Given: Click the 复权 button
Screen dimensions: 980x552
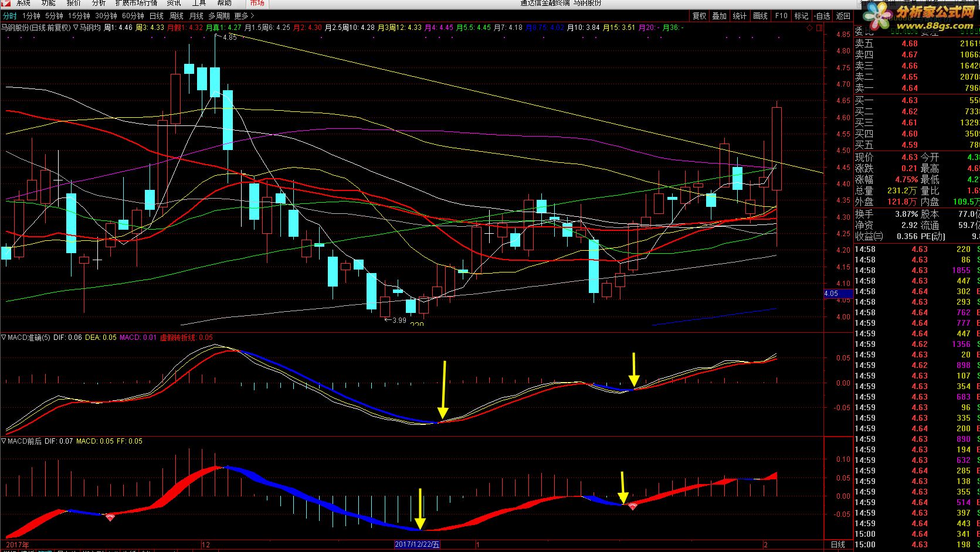Looking at the screenshot, I should [x=700, y=16].
